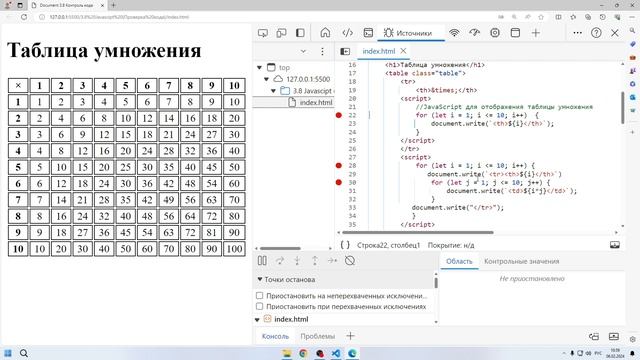Collapse index.html breakpoints group
This screenshot has width=640, height=360.
[257, 320]
